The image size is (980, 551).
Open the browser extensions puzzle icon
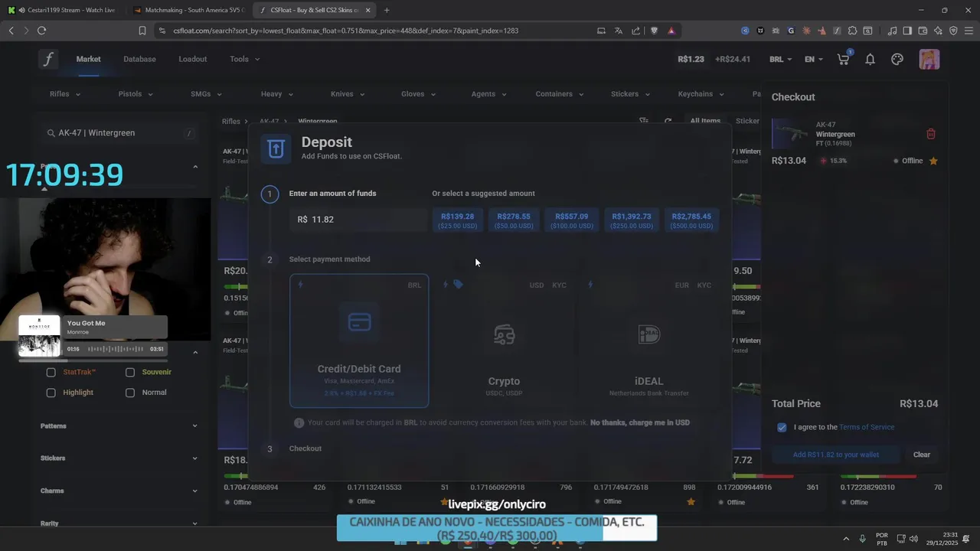(852, 31)
